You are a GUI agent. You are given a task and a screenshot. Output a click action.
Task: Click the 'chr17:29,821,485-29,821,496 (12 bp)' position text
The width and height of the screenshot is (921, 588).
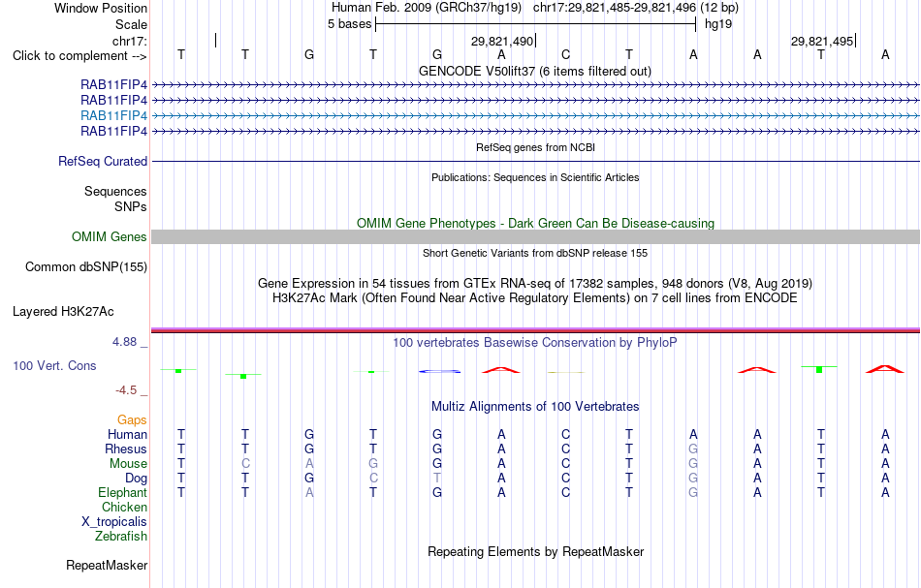coord(636,8)
